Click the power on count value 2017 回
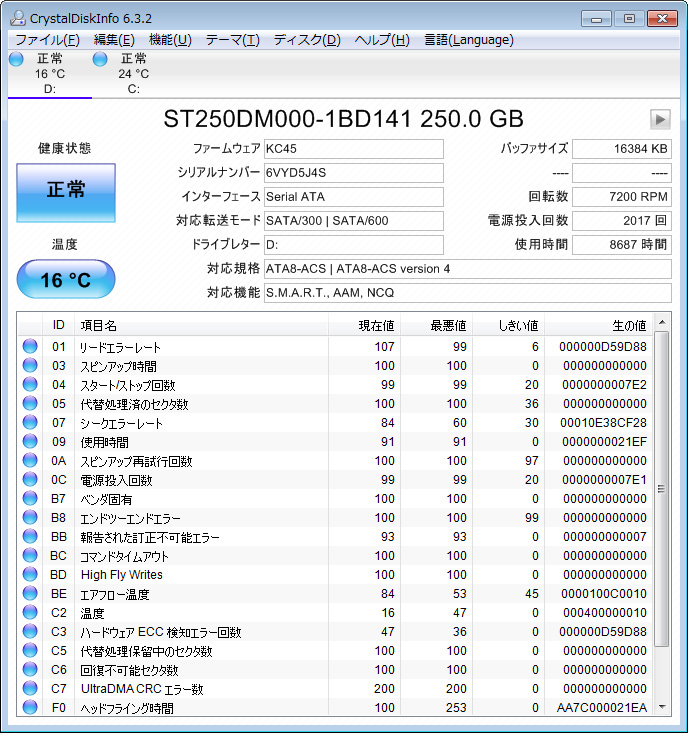This screenshot has width=688, height=733. click(x=622, y=221)
